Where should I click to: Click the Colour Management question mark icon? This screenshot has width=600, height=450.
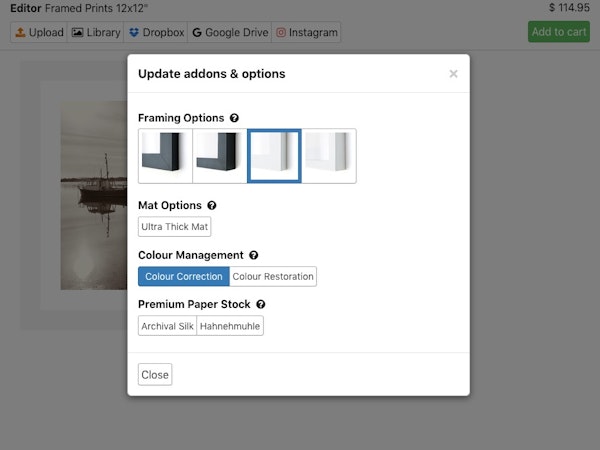[254, 256]
